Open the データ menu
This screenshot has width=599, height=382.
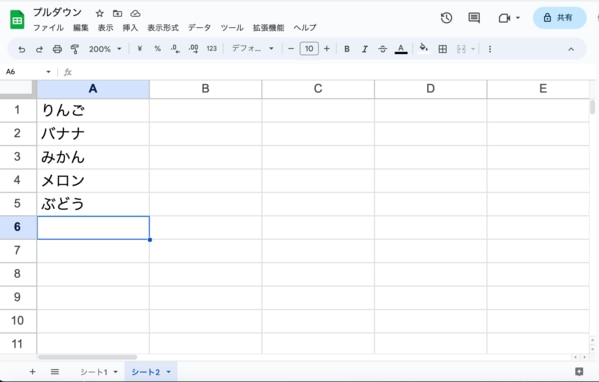coord(199,28)
